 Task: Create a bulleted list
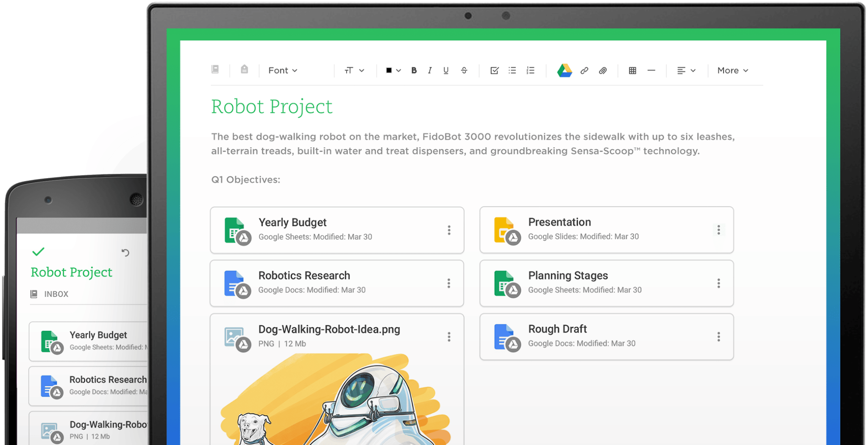[x=512, y=70]
